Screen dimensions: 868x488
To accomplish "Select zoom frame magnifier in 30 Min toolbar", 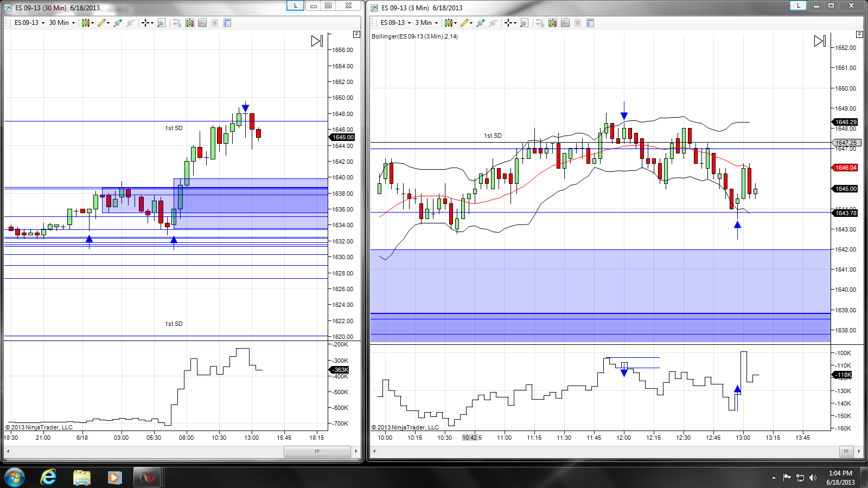I will pyautogui.click(x=161, y=23).
